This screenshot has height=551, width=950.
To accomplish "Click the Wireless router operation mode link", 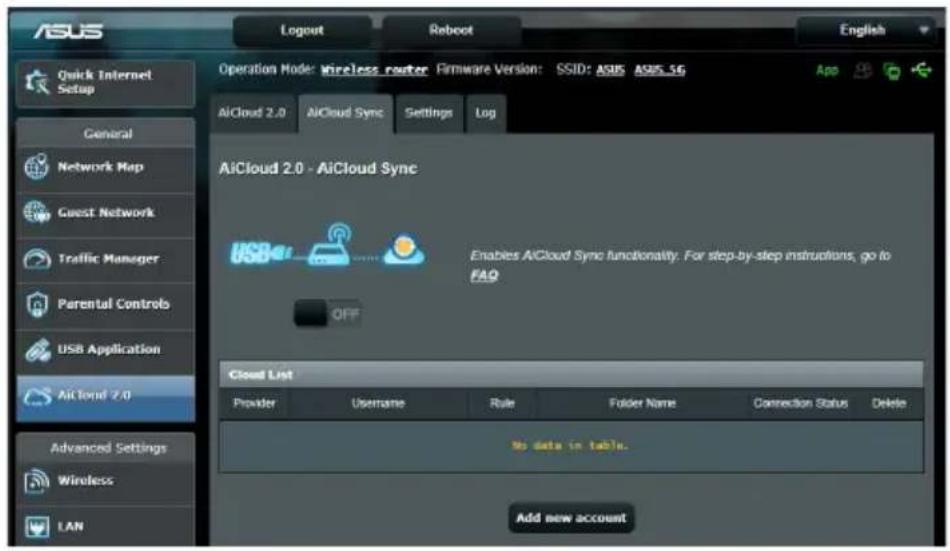I will (x=374, y=70).
